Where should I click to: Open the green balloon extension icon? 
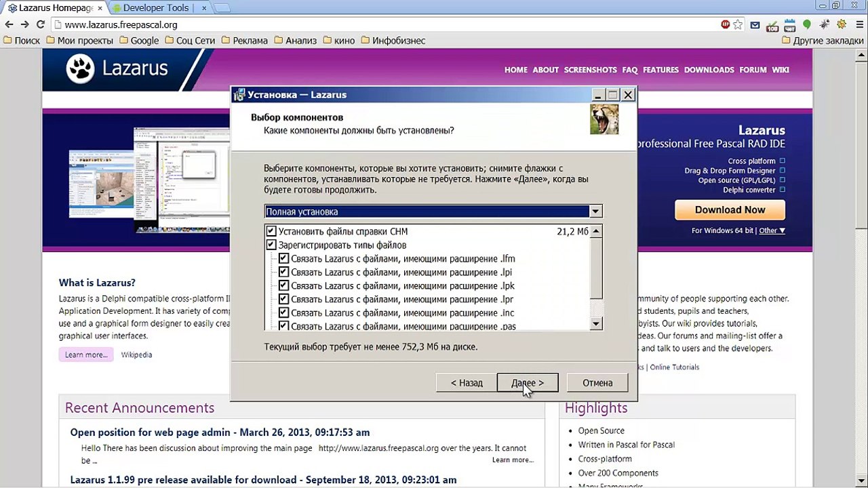(x=806, y=24)
